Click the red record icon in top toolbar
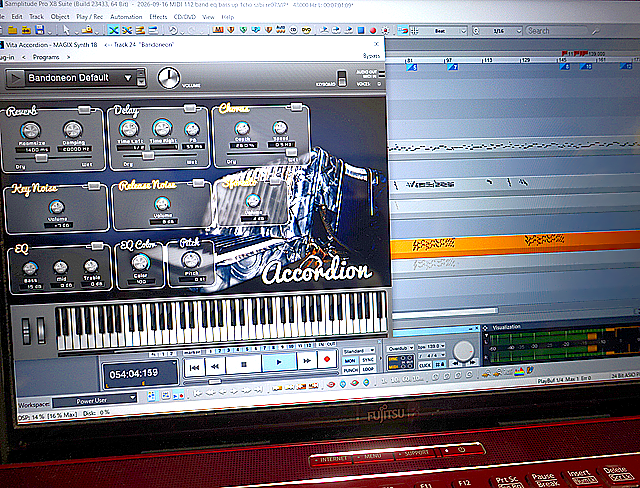 pos(373,30)
